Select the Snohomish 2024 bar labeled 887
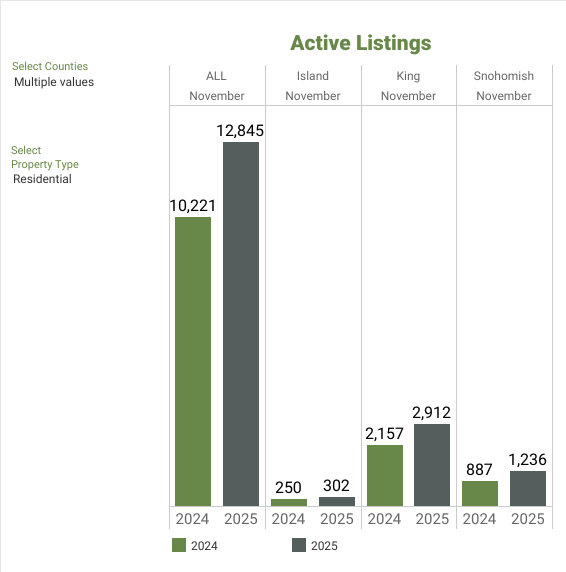Screen dimensions: 566x572 [480, 494]
